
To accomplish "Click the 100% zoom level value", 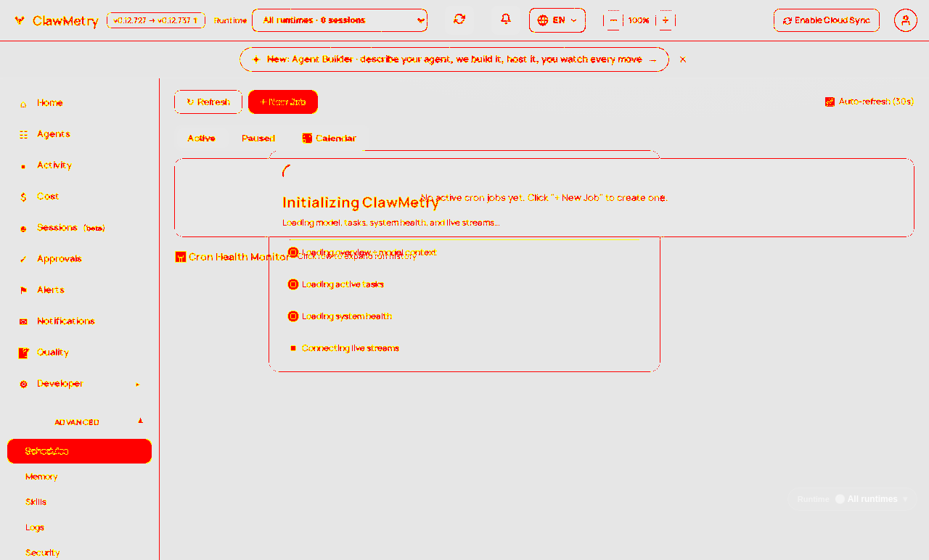I will [639, 20].
